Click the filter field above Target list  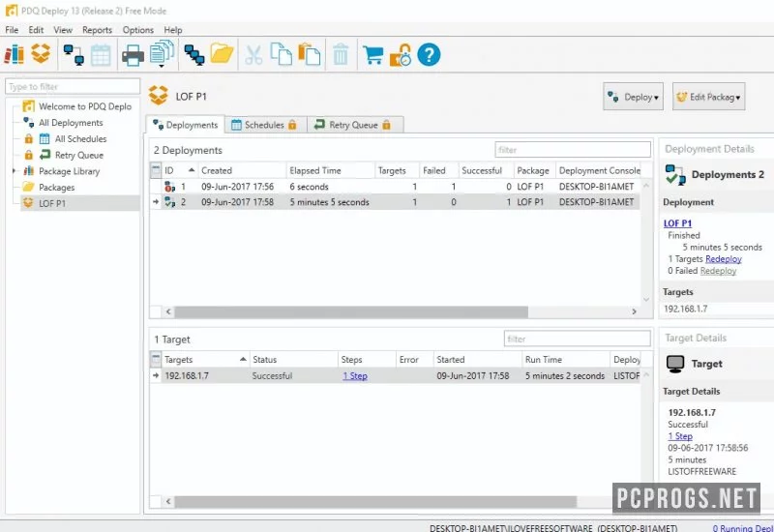pyautogui.click(x=577, y=339)
